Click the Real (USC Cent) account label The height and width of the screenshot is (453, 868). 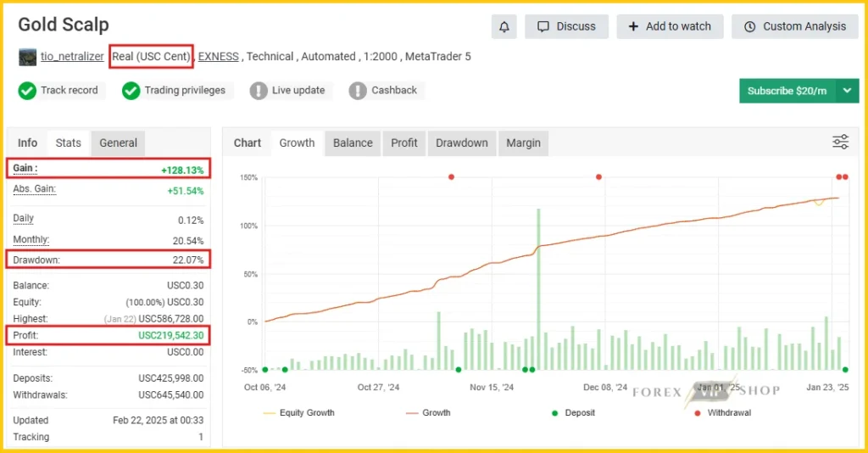coord(151,57)
